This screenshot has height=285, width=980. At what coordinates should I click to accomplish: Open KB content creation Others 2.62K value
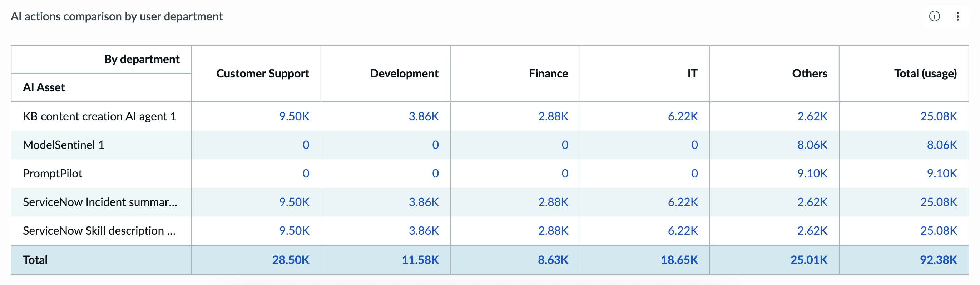pos(812,116)
